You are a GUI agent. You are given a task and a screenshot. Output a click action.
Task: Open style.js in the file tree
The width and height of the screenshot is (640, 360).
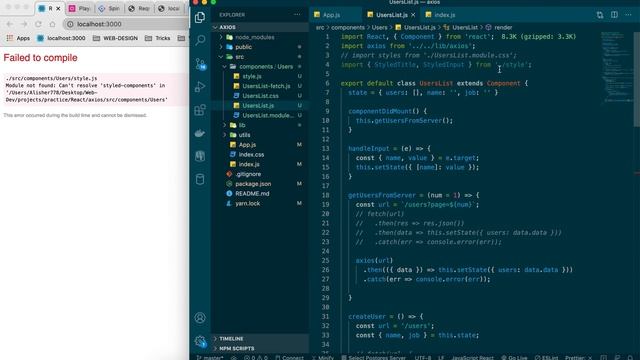[260, 76]
